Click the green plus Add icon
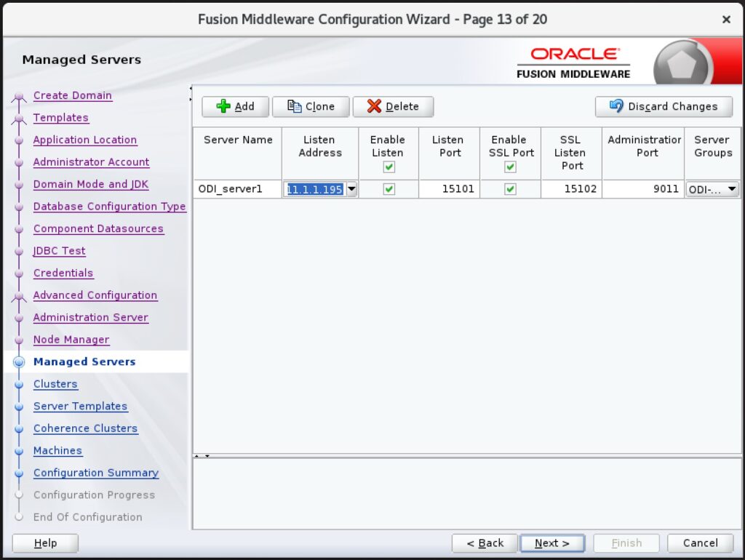This screenshot has height=560, width=745. click(223, 106)
